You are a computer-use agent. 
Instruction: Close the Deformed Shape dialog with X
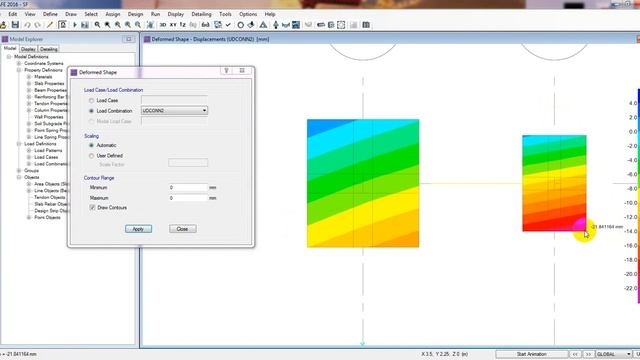click(242, 71)
